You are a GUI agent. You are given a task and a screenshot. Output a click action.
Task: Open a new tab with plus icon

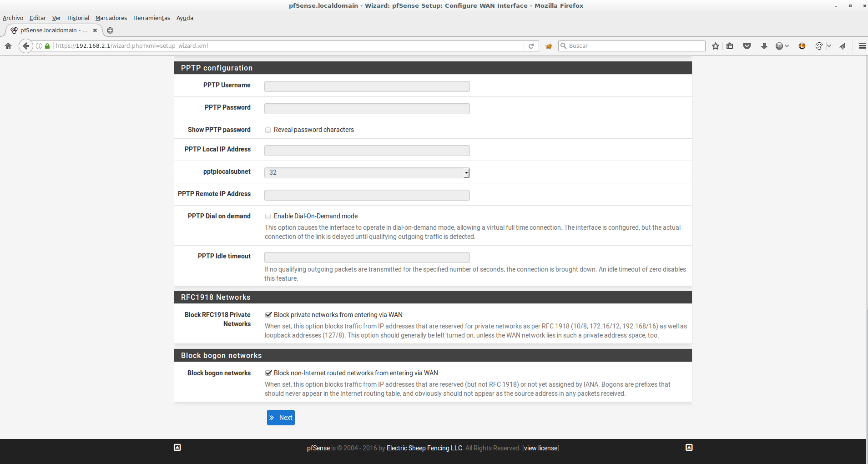coord(110,30)
